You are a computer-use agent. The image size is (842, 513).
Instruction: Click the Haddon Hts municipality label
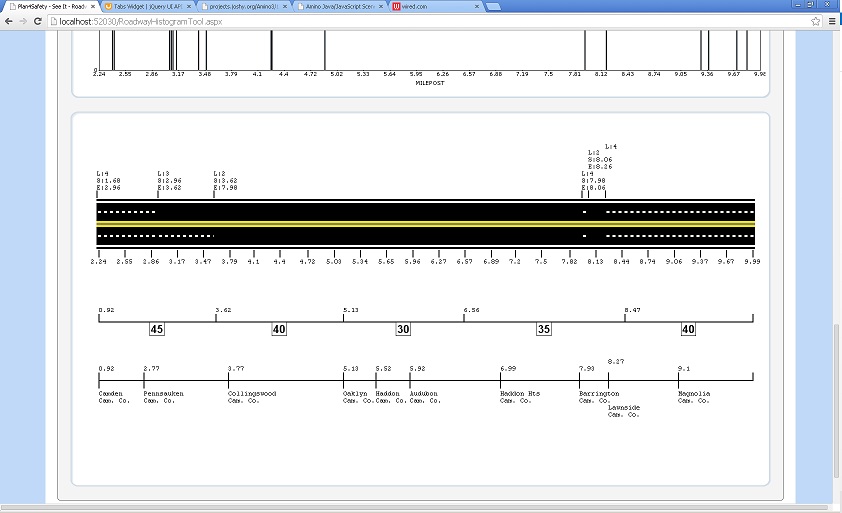coord(520,397)
